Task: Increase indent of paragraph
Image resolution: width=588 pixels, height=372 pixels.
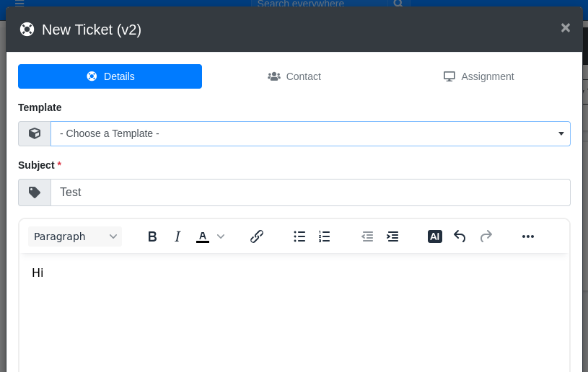Action: point(392,236)
